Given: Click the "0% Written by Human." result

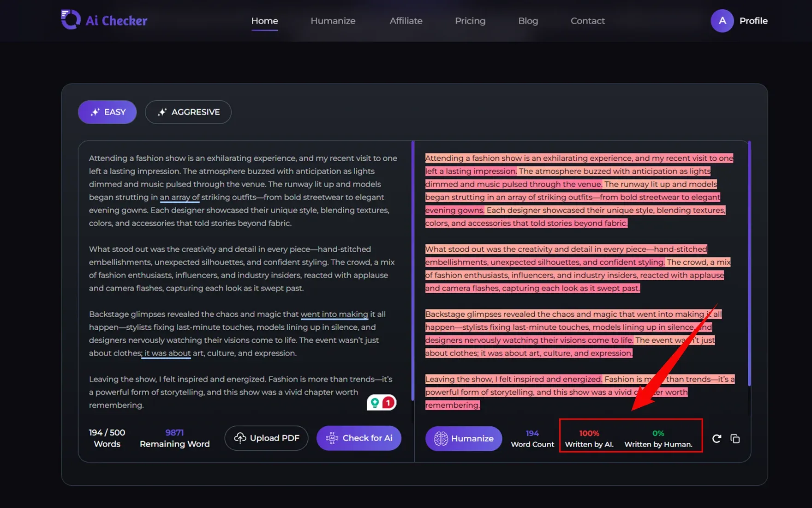Looking at the screenshot, I should click(x=658, y=439).
